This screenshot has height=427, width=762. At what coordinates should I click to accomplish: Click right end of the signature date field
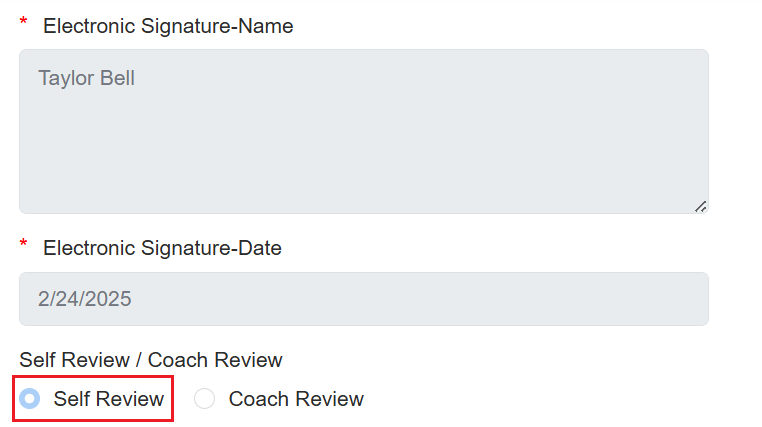pos(680,299)
